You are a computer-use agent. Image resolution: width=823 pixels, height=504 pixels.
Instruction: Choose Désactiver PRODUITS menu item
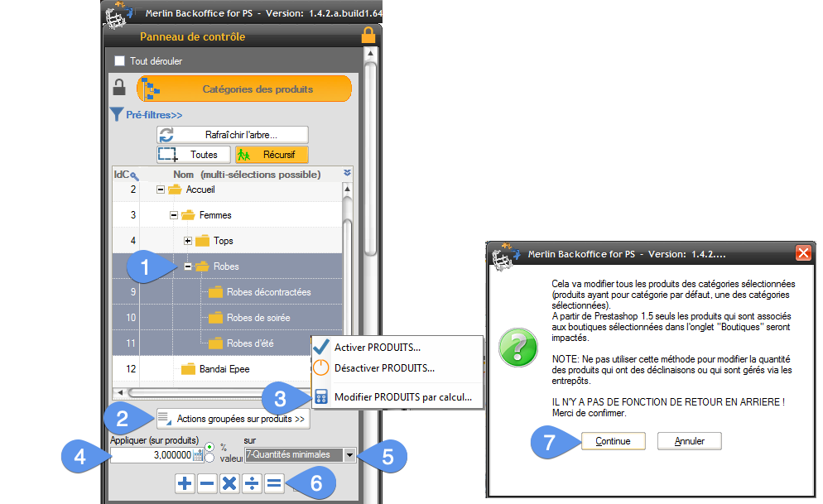click(384, 368)
